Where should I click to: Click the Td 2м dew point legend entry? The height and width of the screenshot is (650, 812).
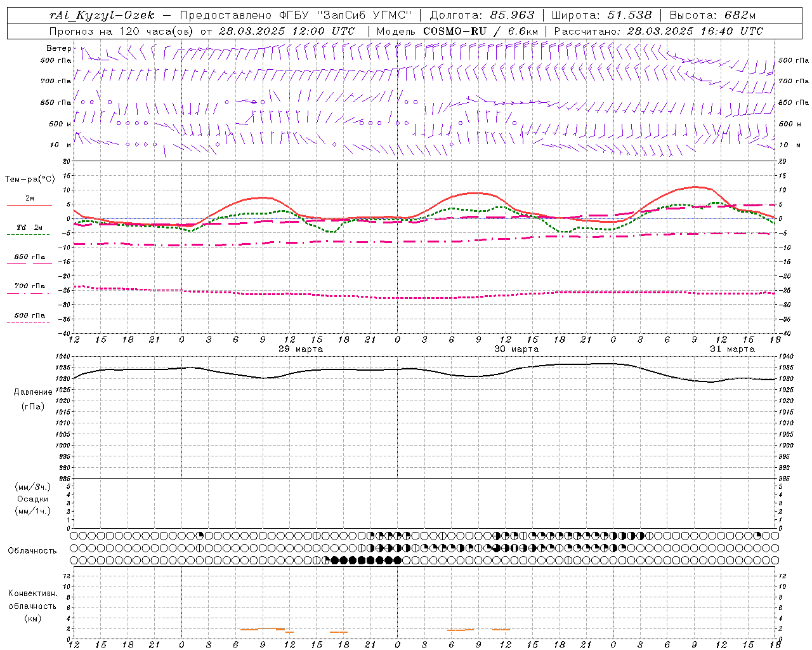(x=30, y=227)
